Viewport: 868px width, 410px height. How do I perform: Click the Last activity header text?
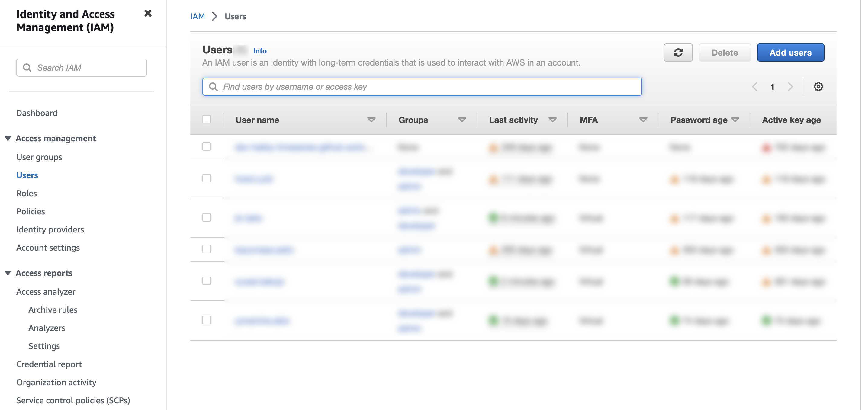coord(513,120)
